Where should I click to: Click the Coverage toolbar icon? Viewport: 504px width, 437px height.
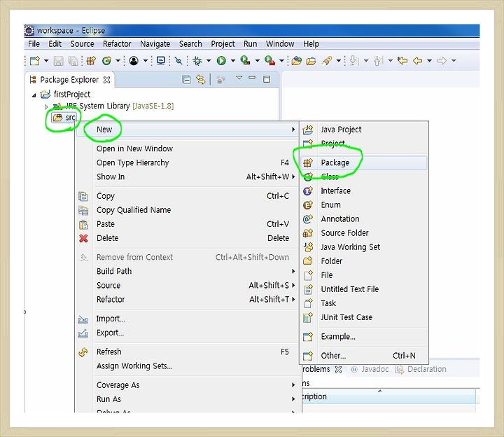(x=245, y=61)
